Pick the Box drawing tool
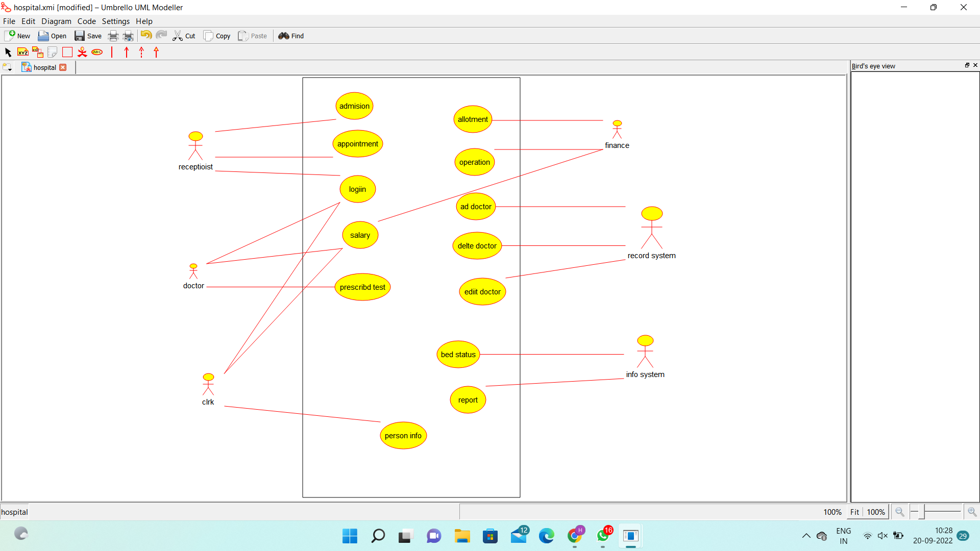This screenshot has width=980, height=551. 67,52
